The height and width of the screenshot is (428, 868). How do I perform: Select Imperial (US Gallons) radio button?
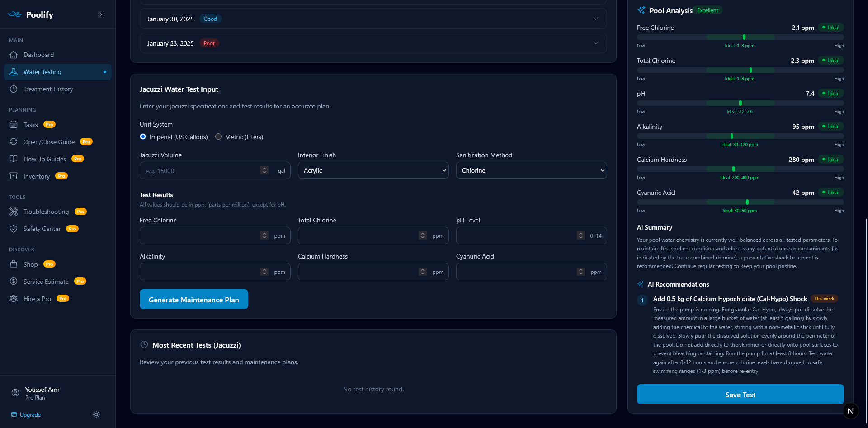pyautogui.click(x=143, y=137)
